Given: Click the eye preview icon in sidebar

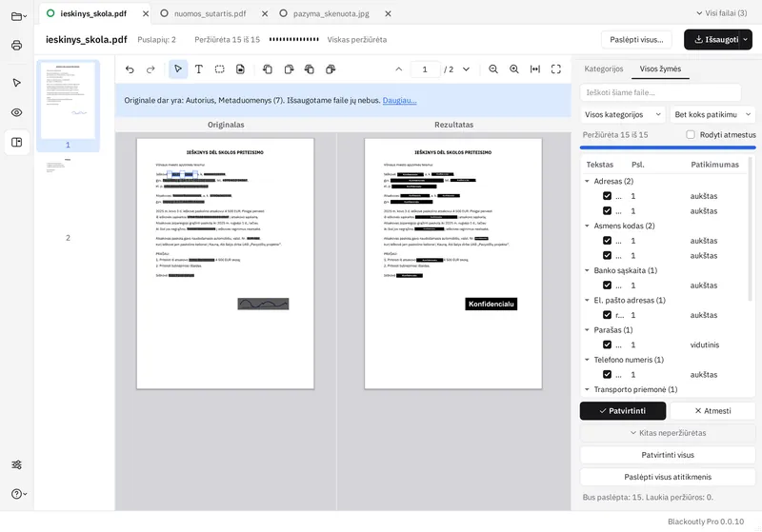Looking at the screenshot, I should coord(16,112).
